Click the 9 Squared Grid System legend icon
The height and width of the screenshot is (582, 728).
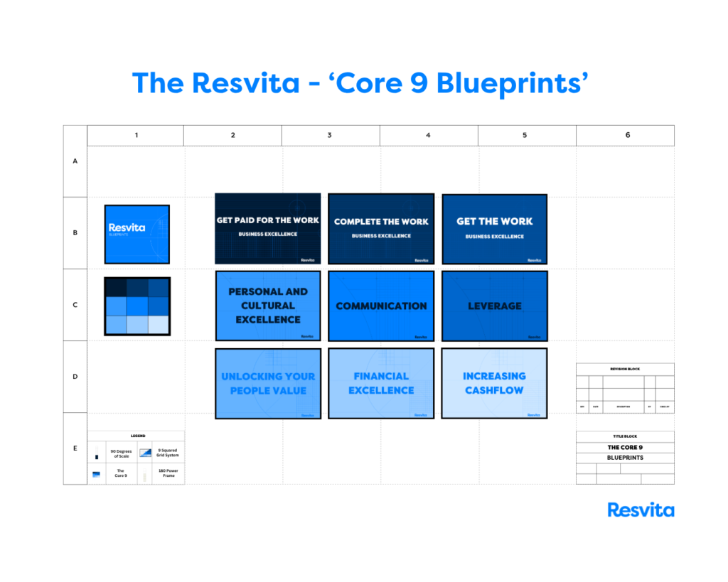145,453
